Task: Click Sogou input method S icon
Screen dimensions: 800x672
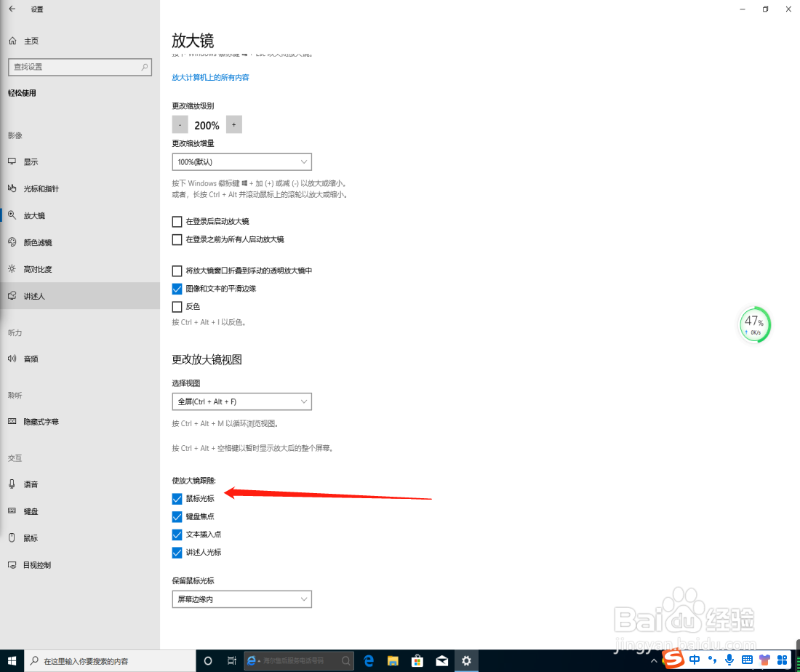Action: tap(673, 658)
